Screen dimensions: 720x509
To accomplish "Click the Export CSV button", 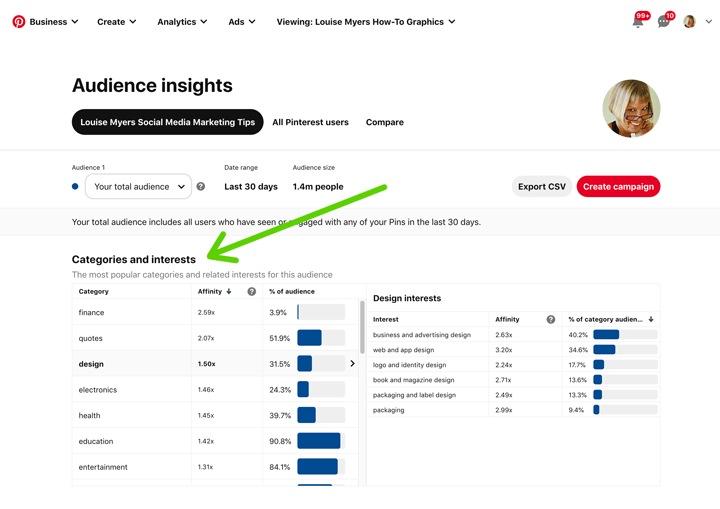I will 542,187.
